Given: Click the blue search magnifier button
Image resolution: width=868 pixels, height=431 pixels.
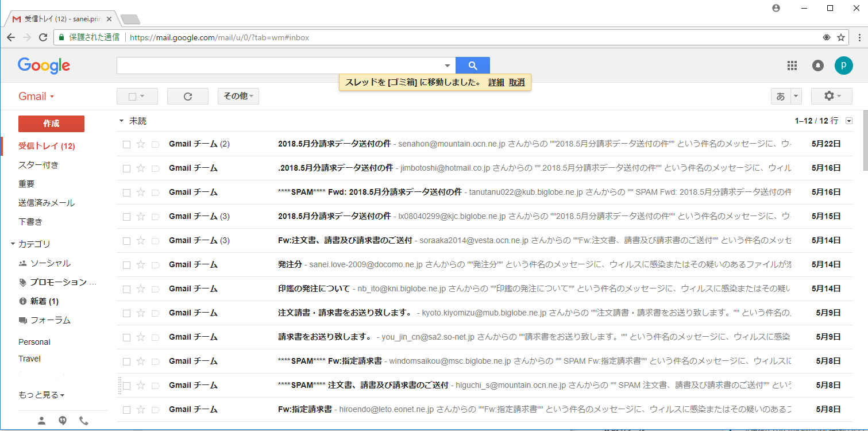Looking at the screenshot, I should (472, 66).
